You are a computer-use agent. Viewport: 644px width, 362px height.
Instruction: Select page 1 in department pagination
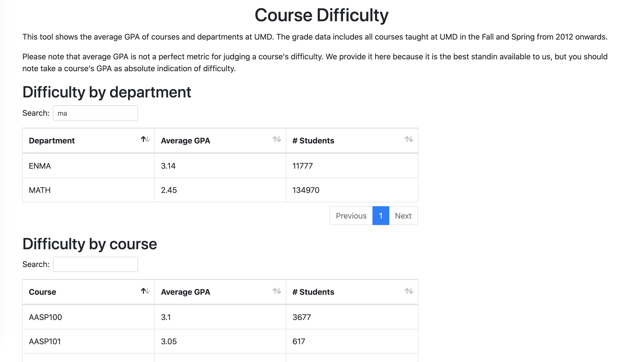[x=381, y=216]
